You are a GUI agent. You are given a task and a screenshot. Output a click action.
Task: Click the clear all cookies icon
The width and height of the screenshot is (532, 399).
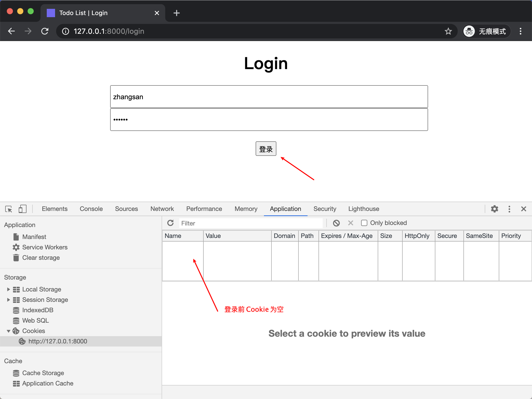point(336,223)
